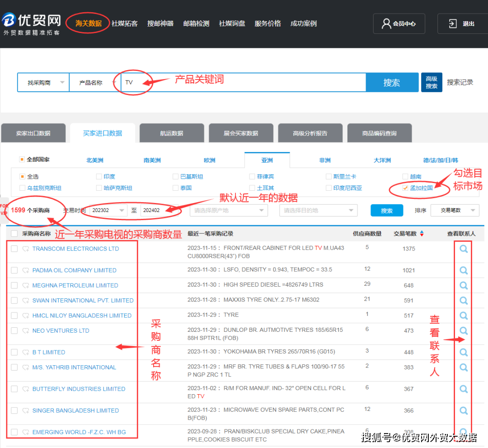Image resolution: width=488 pixels, height=448 pixels.
Task: Open contacts magnifier for SINGER BANGLADESH LIMITED
Action: [463, 410]
